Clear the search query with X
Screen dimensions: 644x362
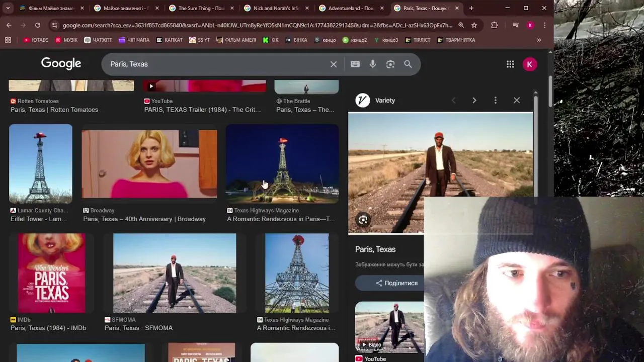pyautogui.click(x=333, y=64)
